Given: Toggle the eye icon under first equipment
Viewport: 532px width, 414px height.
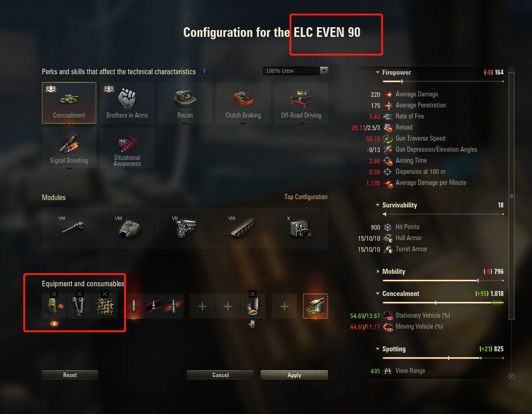Looking at the screenshot, I should 54,324.
